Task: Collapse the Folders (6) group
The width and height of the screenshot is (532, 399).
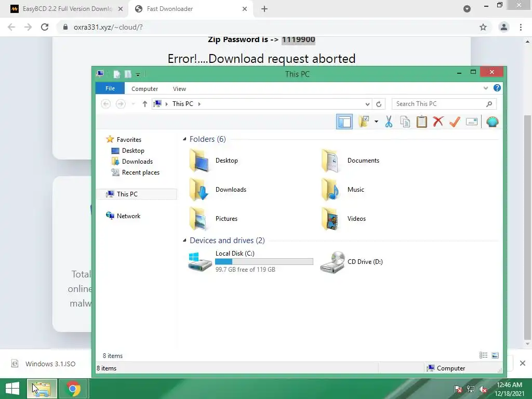Action: pyautogui.click(x=184, y=139)
